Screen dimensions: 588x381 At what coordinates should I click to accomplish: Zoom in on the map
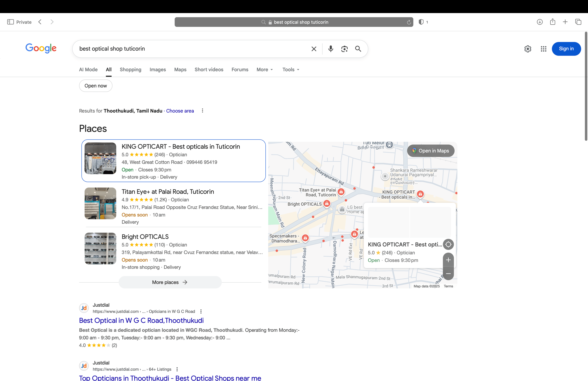point(448,260)
